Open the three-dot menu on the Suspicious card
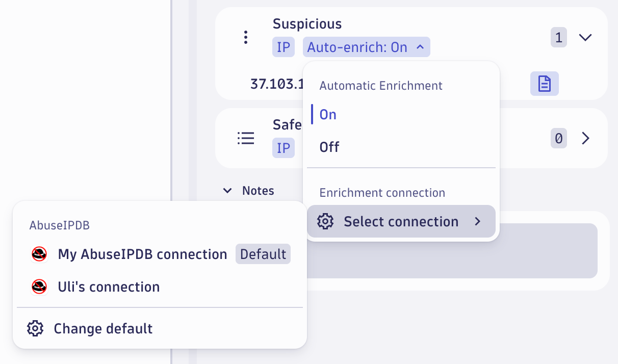Viewport: 618px width, 364px height. 246,37
